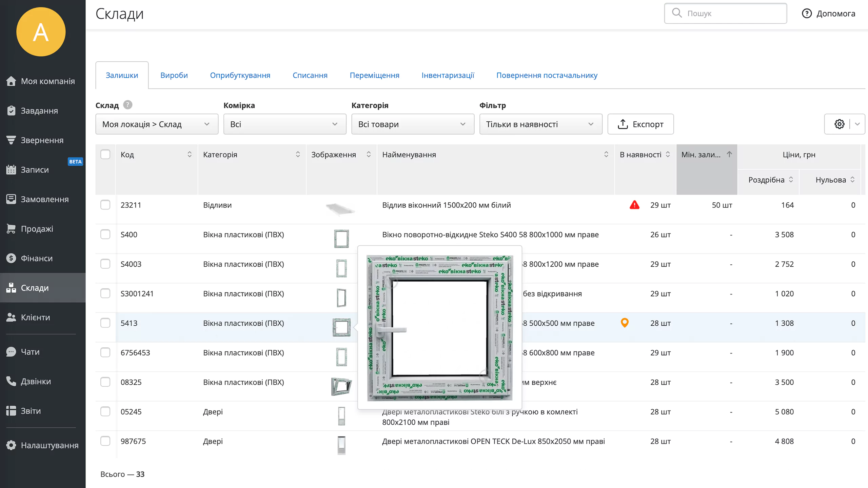This screenshot has width=868, height=488.
Task: Open Повернення постачальнику tab link
Action: coord(547,75)
